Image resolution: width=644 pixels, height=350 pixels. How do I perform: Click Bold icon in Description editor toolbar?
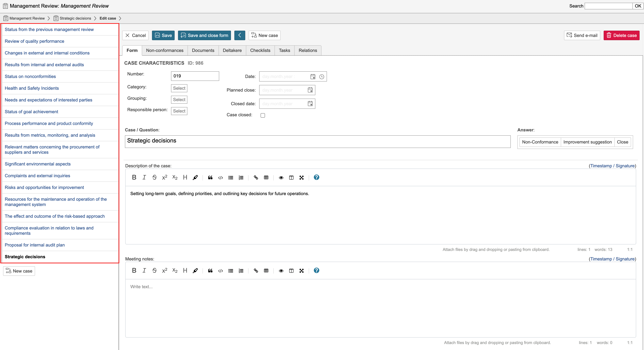pyautogui.click(x=134, y=178)
